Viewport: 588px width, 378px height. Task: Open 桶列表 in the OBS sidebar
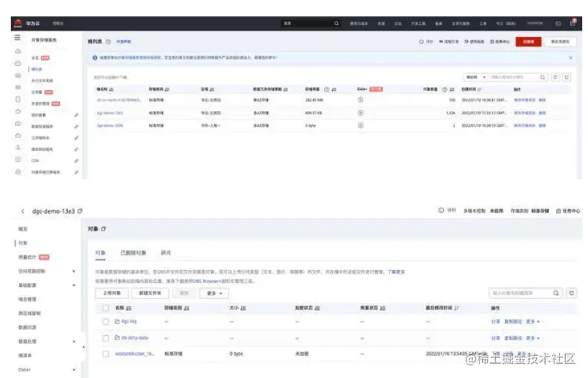pos(36,69)
